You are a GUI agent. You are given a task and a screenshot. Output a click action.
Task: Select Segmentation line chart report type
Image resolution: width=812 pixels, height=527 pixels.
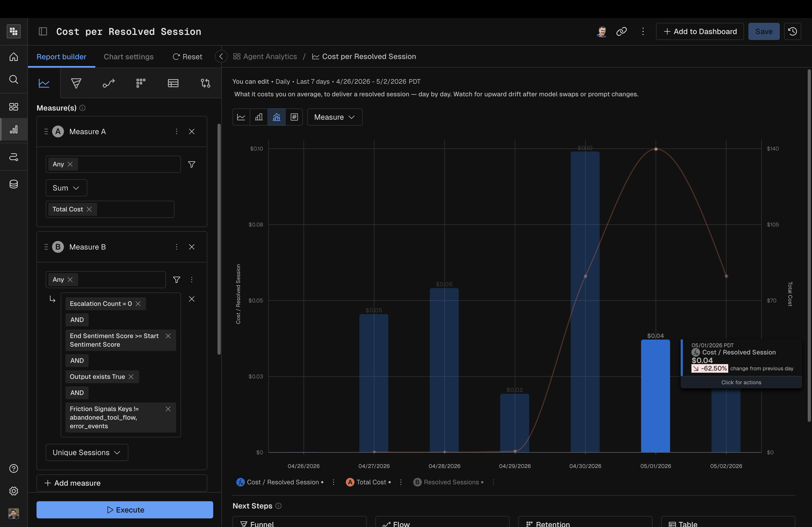44,83
